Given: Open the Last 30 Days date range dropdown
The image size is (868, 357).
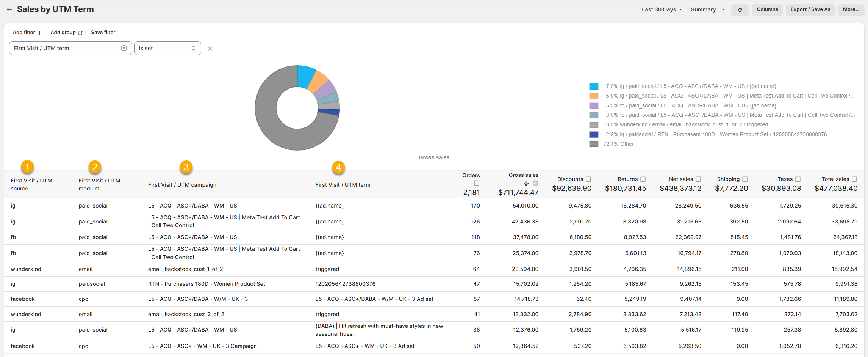Looking at the screenshot, I should [662, 9].
